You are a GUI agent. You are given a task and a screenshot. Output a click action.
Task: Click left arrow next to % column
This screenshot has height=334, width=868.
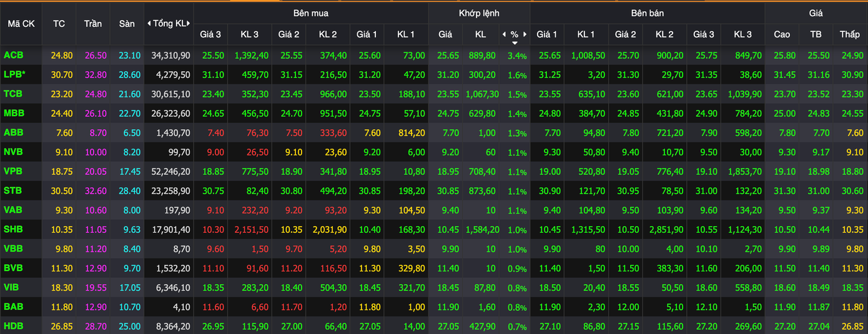tap(503, 34)
